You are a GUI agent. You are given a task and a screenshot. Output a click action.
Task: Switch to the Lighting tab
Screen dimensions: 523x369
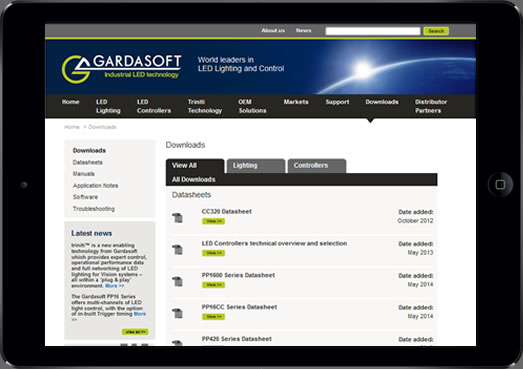pos(256,166)
